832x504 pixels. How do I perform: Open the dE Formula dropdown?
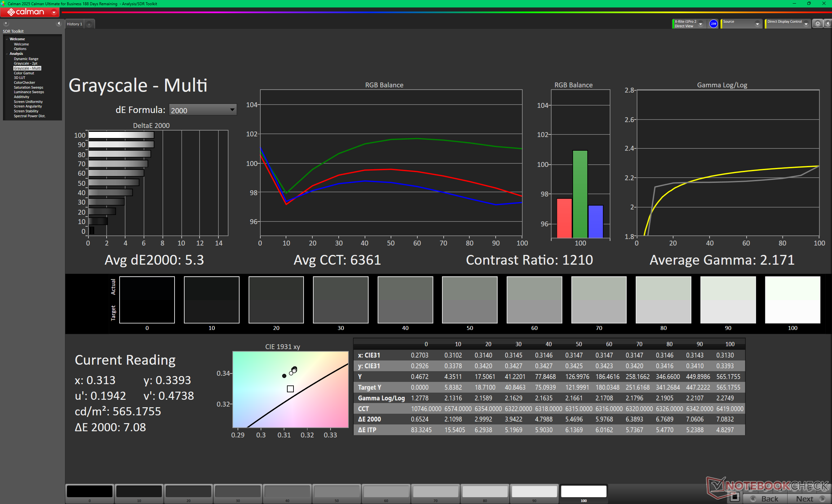(202, 110)
